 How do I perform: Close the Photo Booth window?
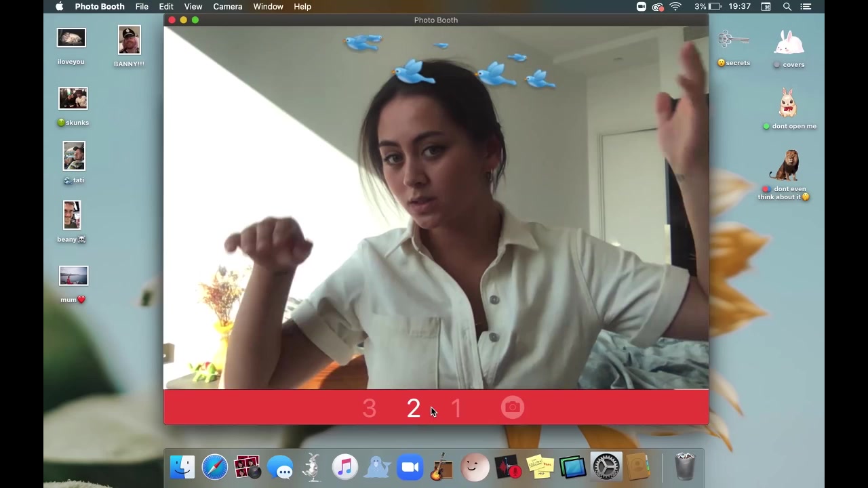[172, 20]
